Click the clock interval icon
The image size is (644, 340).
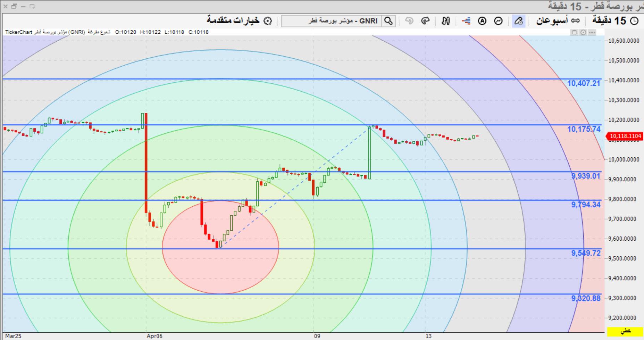coord(634,21)
